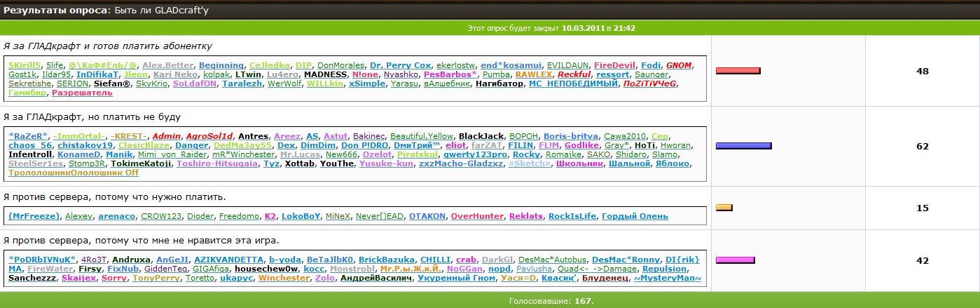
Task: Click the blue poll result bar
Action: [743, 146]
